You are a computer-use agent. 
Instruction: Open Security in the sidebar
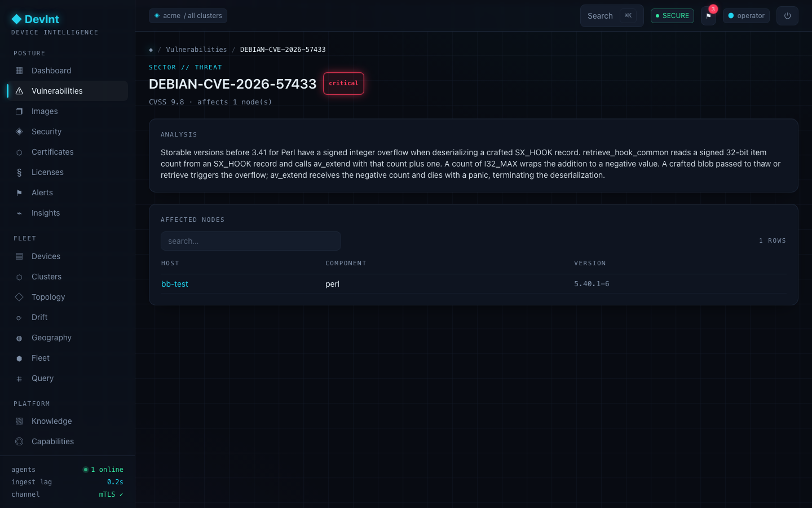67,132
